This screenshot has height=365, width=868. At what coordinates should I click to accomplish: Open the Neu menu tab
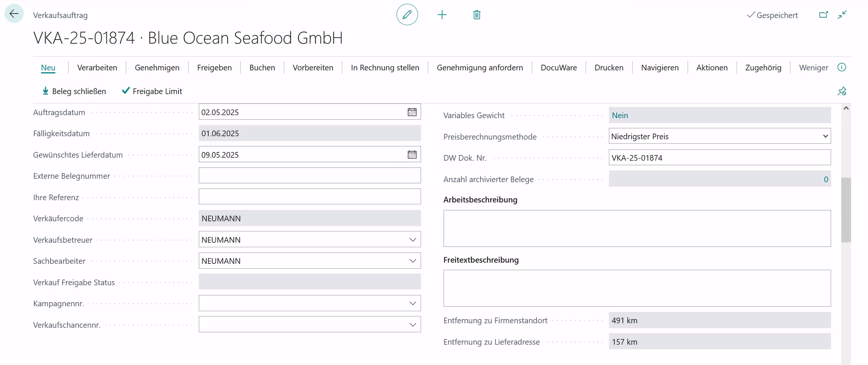coord(48,68)
